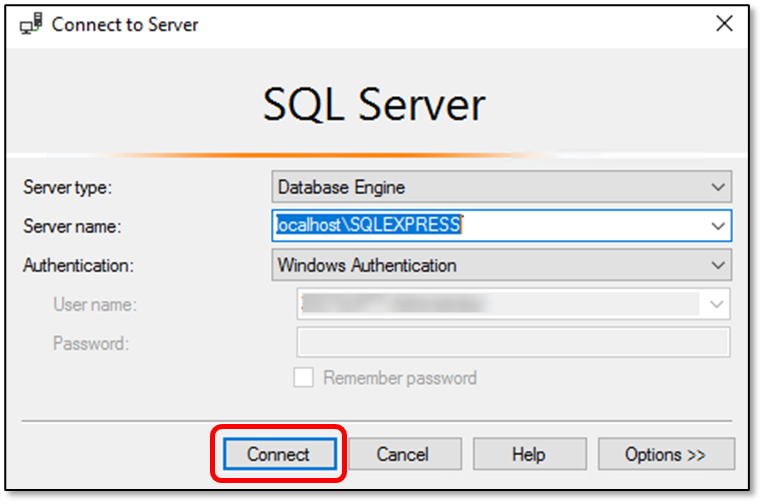Expand connection settings with Options >>
763x504 pixels.
click(666, 454)
